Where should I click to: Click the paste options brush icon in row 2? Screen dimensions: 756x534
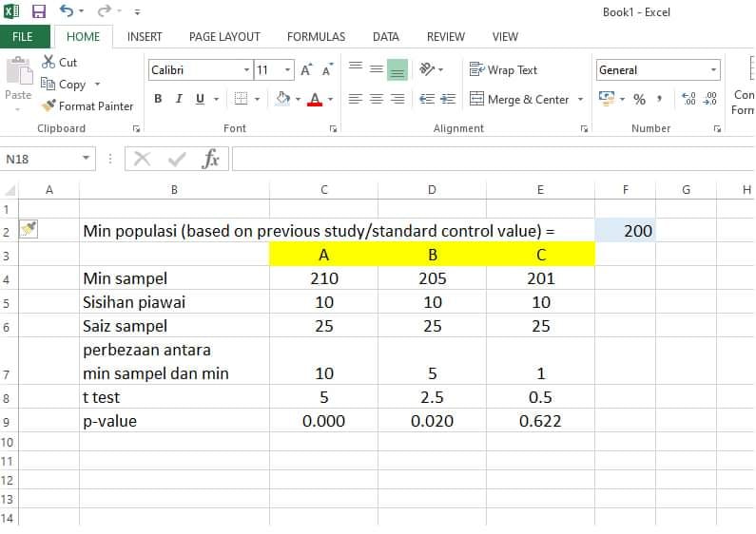coord(28,229)
